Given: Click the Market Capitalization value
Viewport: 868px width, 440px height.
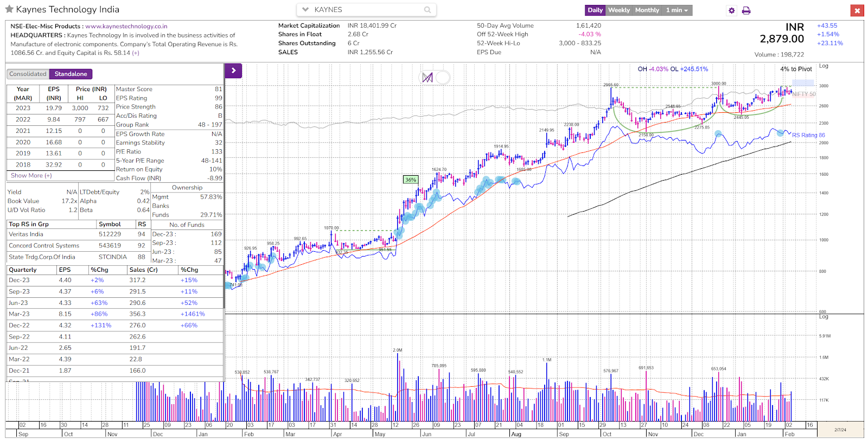Looking at the screenshot, I should 372,25.
